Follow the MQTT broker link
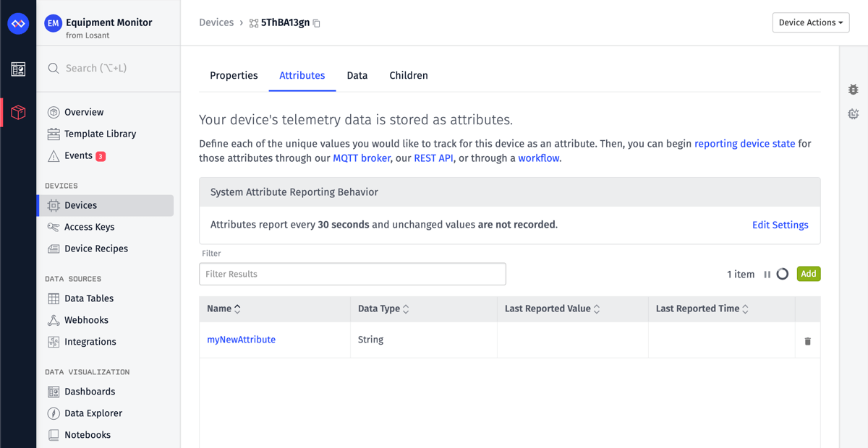 pos(362,158)
